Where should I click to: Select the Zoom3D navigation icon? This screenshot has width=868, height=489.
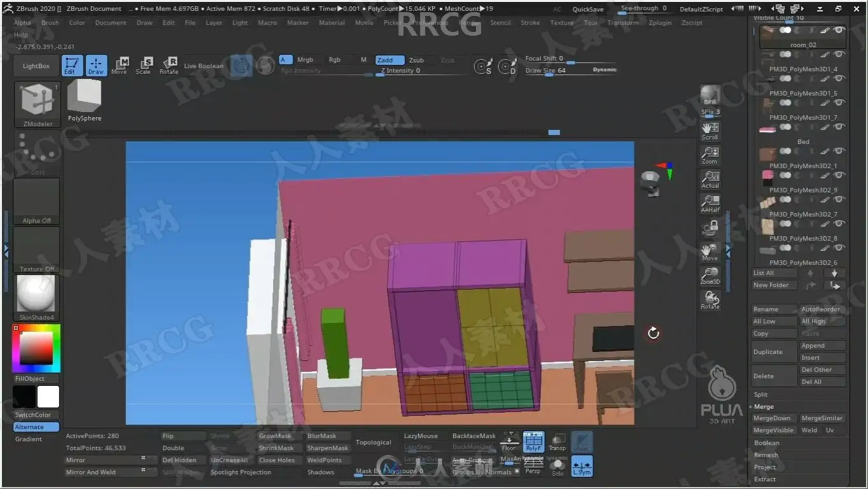point(710,276)
